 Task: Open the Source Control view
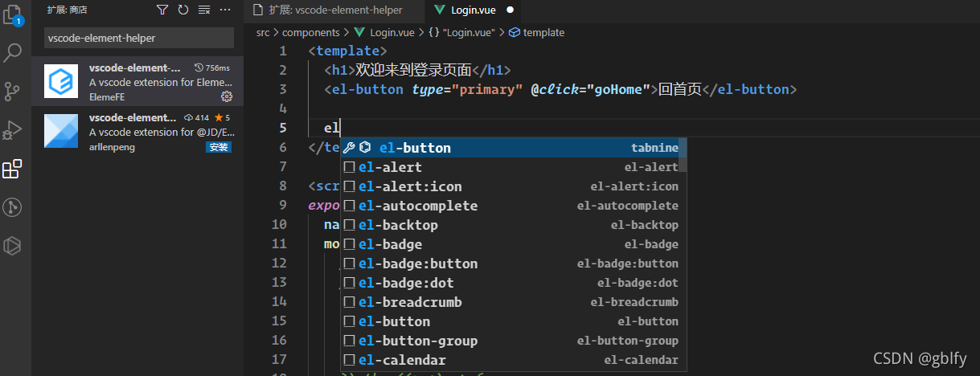[13, 91]
